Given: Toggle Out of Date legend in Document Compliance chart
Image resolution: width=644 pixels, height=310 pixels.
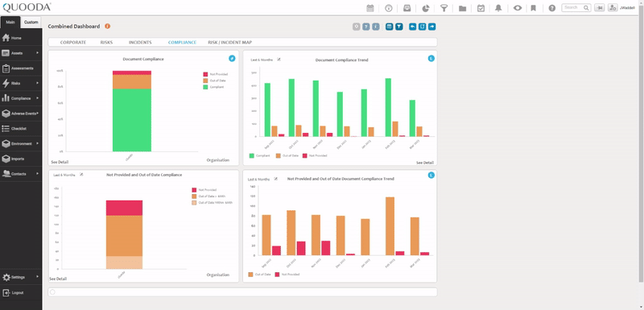Looking at the screenshot, I should 214,81.
